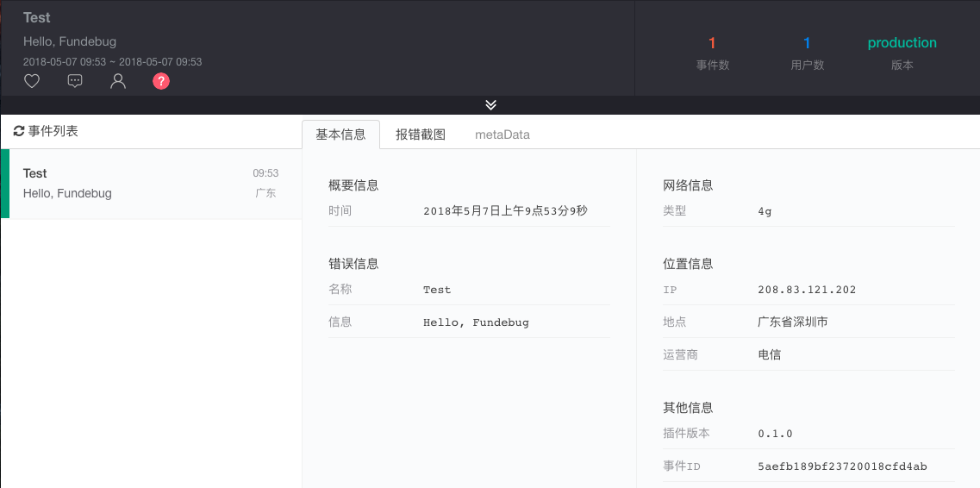This screenshot has height=488, width=980.
Task: Click the user assignee icon
Action: point(118,81)
